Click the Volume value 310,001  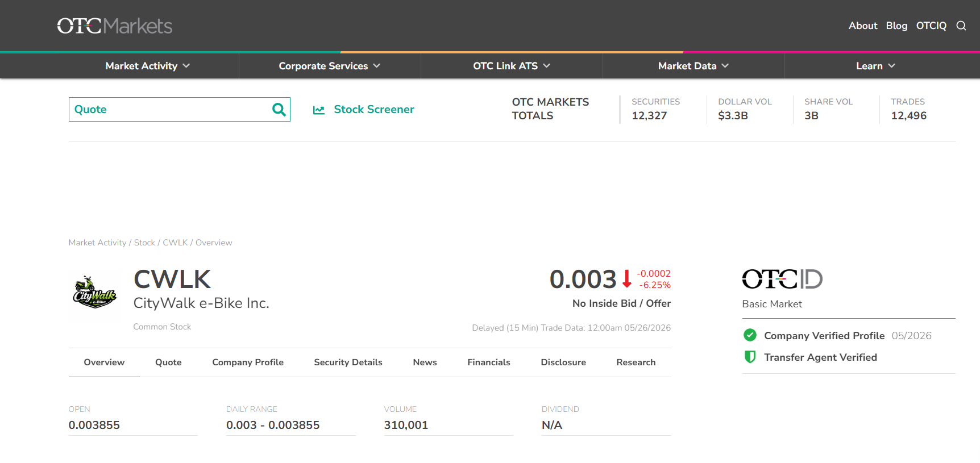pos(406,425)
